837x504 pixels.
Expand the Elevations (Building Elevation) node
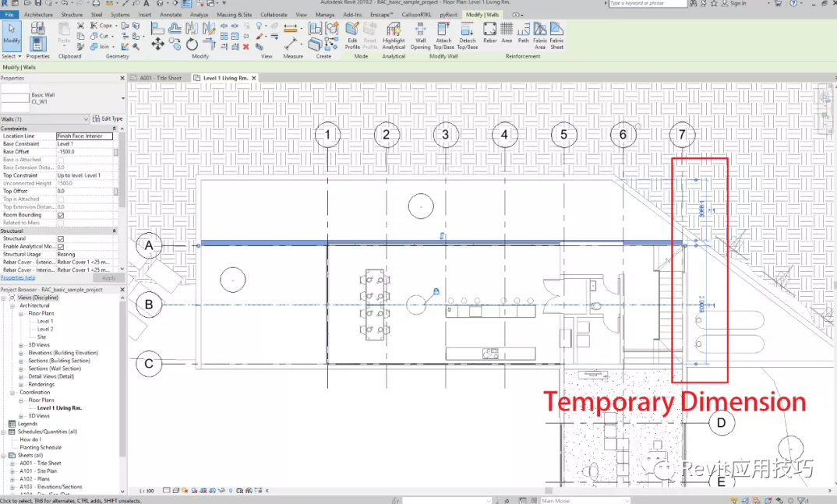tap(21, 353)
